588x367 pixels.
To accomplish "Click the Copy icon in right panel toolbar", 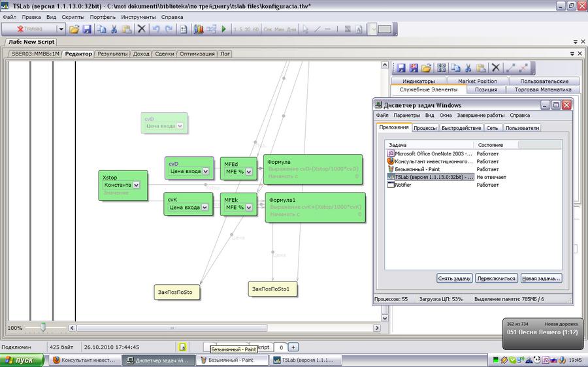I will coord(456,68).
